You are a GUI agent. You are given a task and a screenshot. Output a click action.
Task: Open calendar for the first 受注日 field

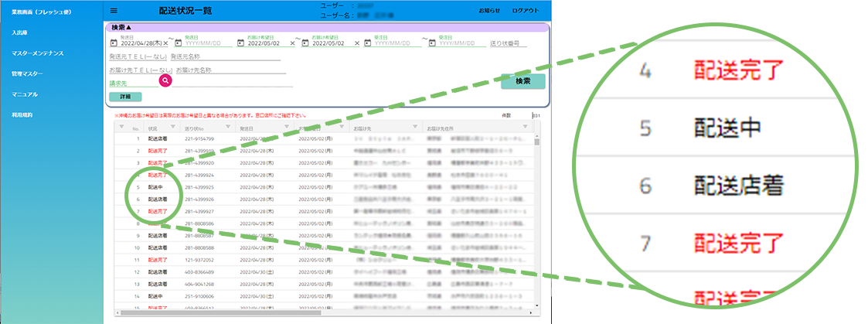368,43
